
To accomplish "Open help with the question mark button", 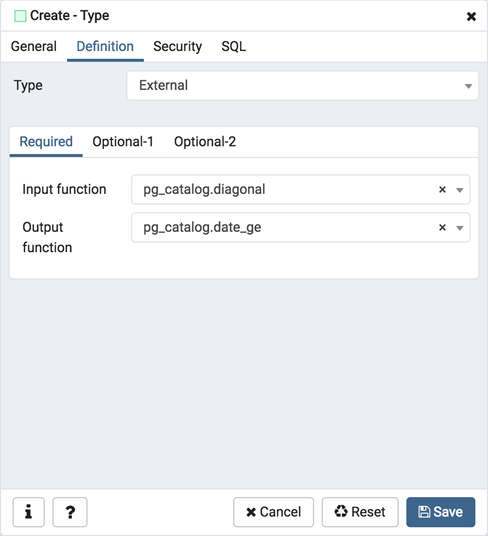I will pyautogui.click(x=70, y=512).
